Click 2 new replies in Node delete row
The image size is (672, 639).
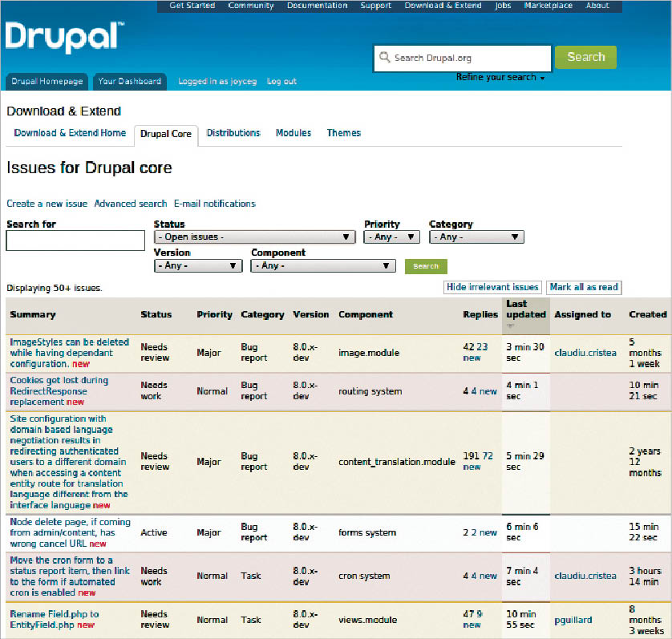[484, 532]
